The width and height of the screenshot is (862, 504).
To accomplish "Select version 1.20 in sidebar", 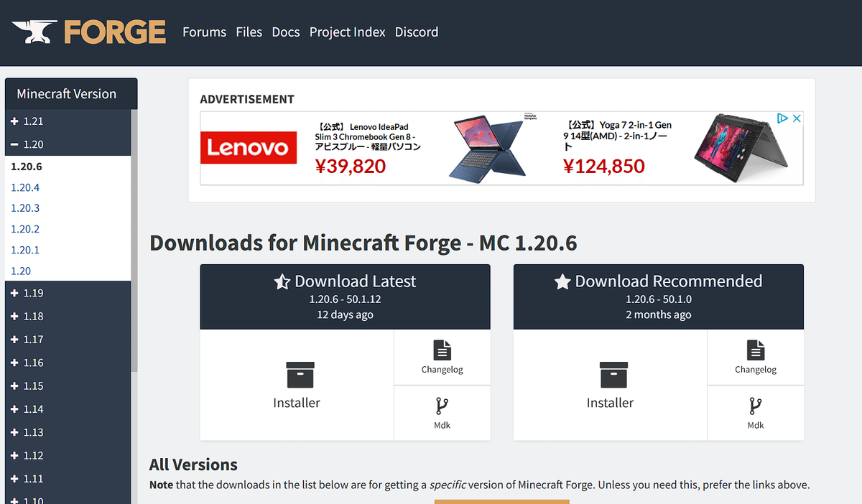I will coord(21,271).
